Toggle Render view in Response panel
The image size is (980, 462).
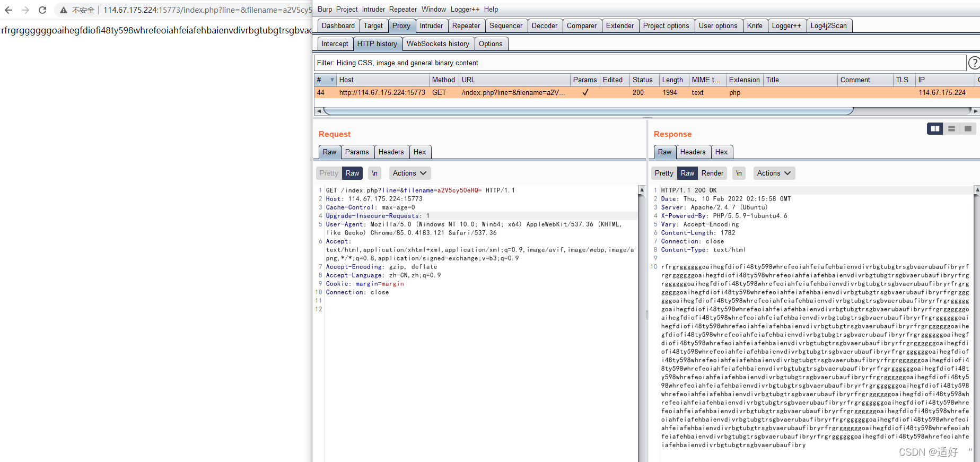click(x=712, y=173)
